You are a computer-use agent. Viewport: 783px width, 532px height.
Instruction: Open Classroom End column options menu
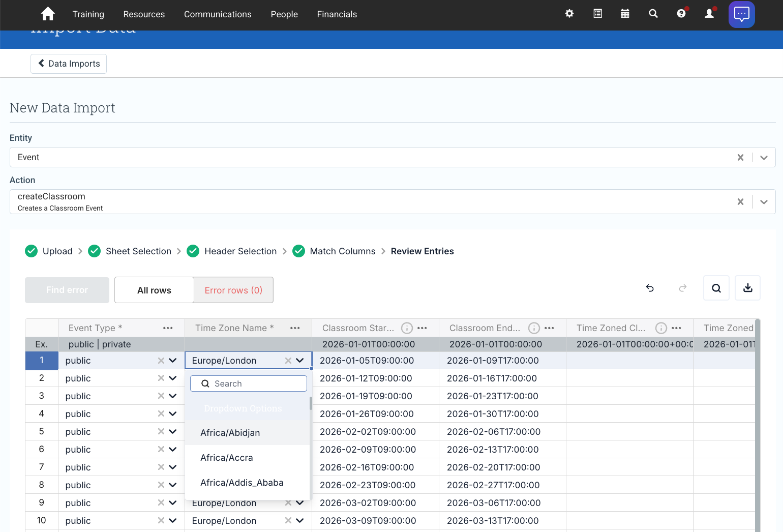tap(549, 328)
